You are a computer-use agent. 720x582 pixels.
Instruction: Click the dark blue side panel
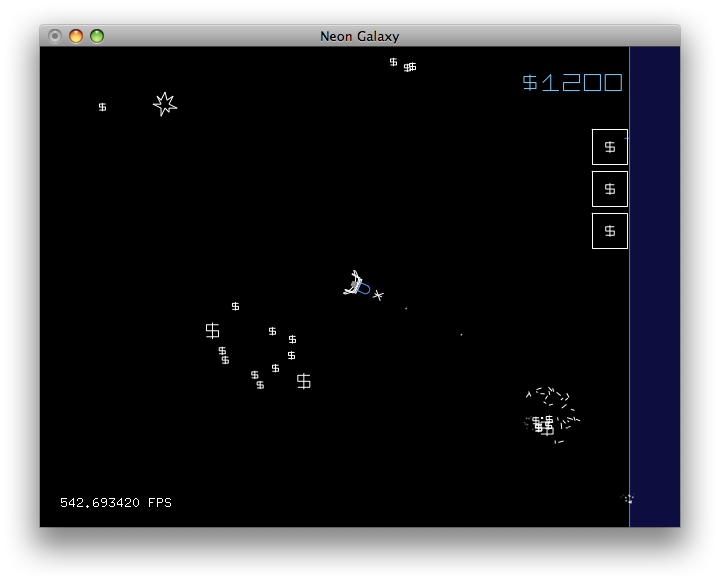tap(655, 287)
